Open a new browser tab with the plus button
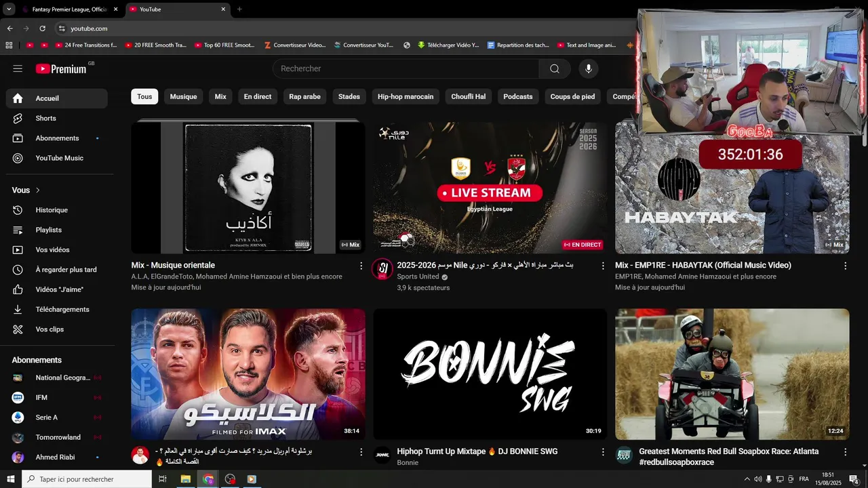Screen dimensions: 868x488 click(239, 9)
